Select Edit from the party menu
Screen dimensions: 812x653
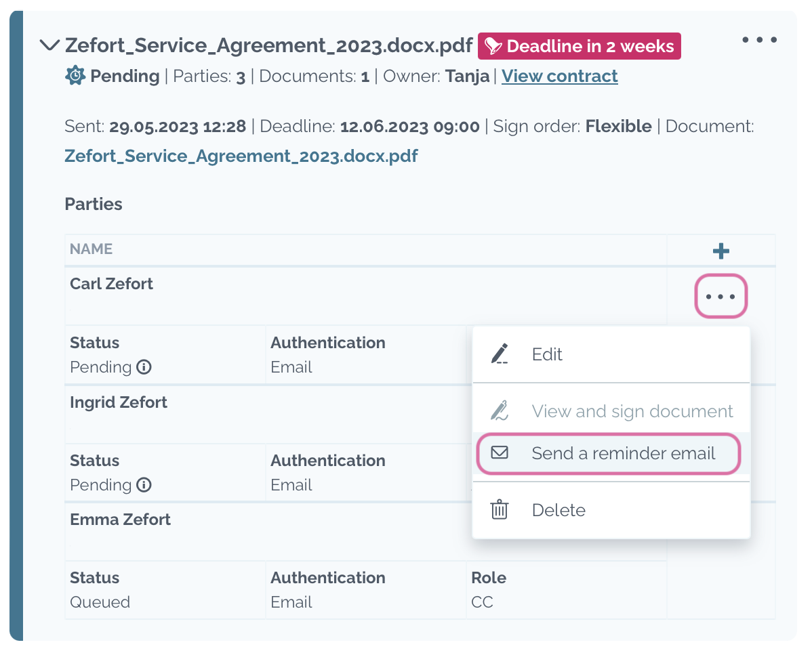pyautogui.click(x=611, y=354)
